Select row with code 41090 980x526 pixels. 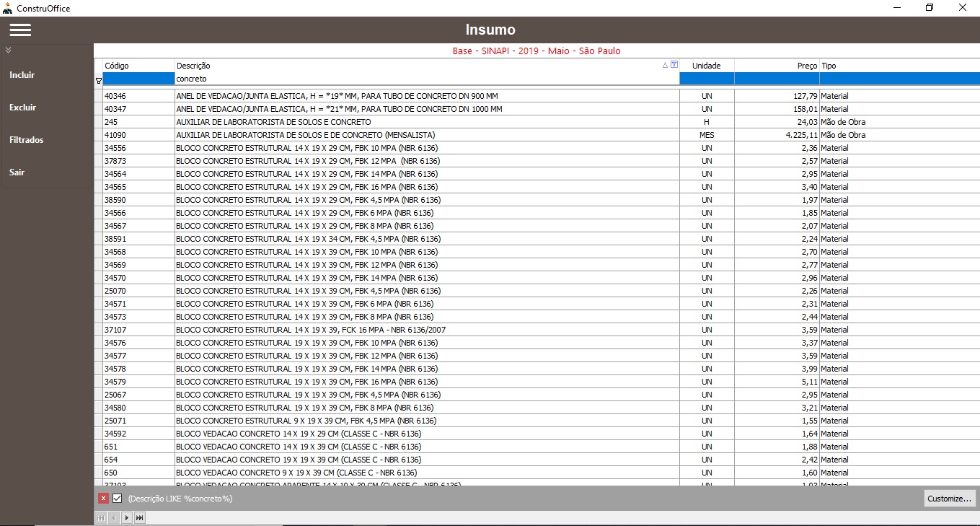(115, 135)
